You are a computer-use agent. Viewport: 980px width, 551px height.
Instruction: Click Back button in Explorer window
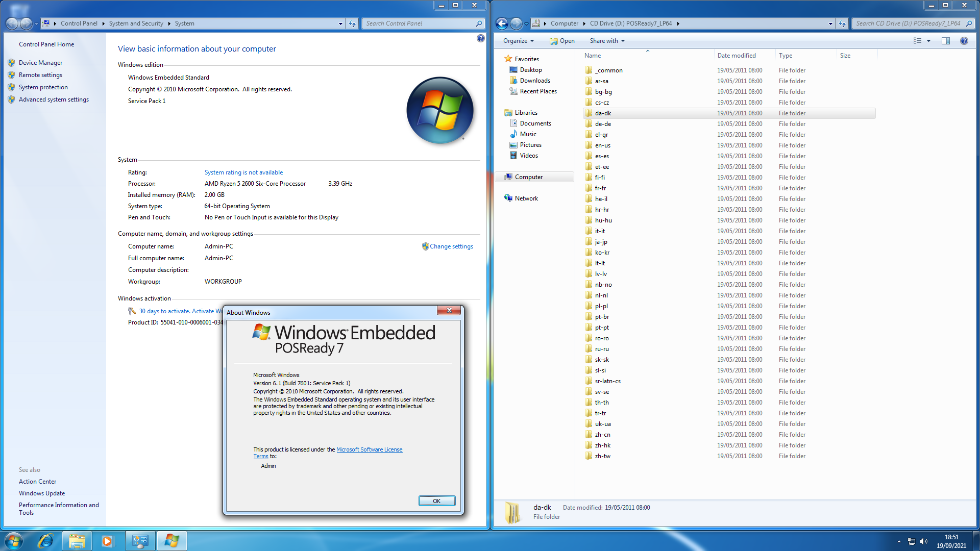pyautogui.click(x=502, y=23)
